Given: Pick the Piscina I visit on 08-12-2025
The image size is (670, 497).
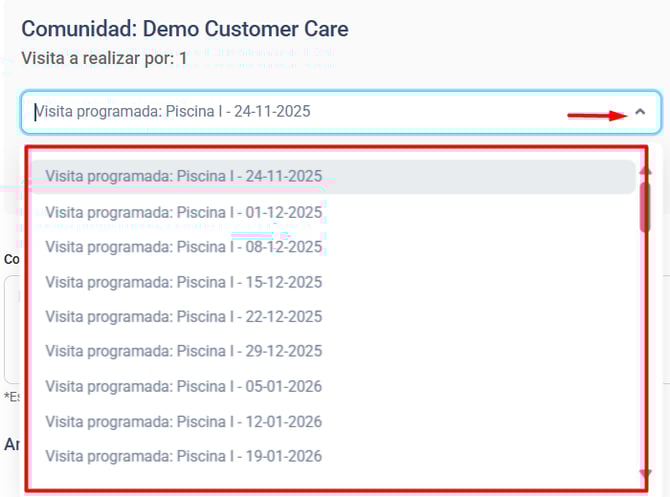Looking at the screenshot, I should 184,247.
